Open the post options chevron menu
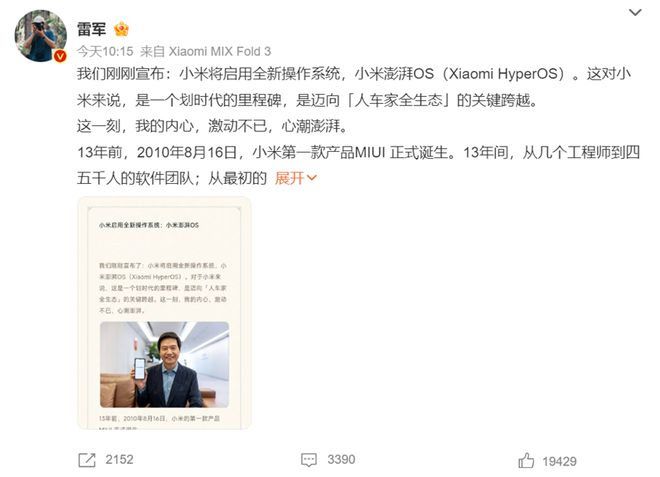 click(635, 12)
